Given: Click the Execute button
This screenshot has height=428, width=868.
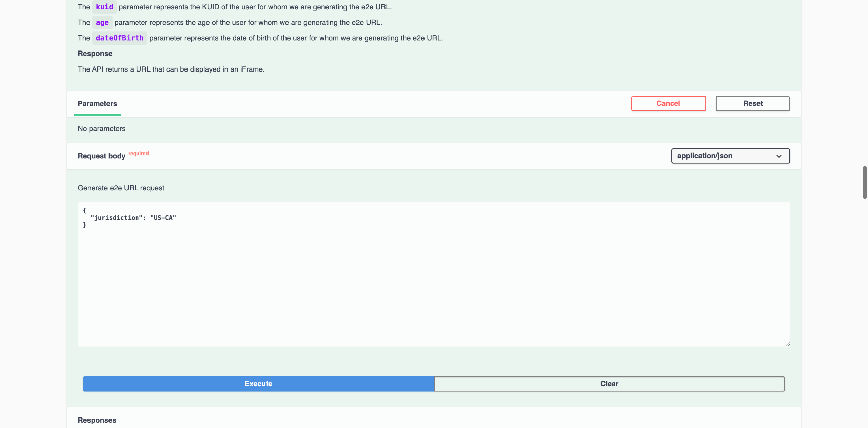Looking at the screenshot, I should [258, 384].
